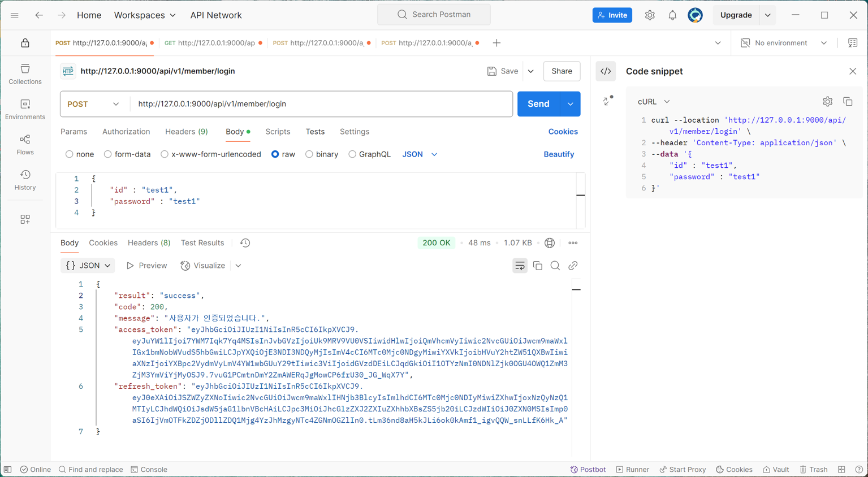Open the environment quick look icon
868x477 pixels.
pos(853,43)
